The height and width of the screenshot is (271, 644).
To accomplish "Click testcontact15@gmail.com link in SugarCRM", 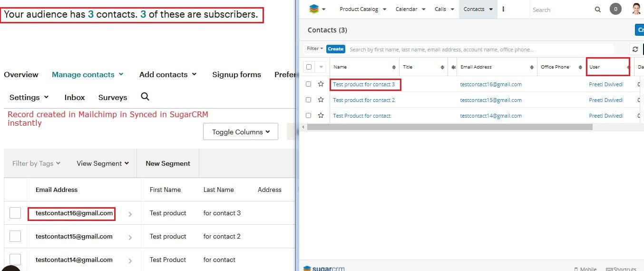I will click(491, 100).
